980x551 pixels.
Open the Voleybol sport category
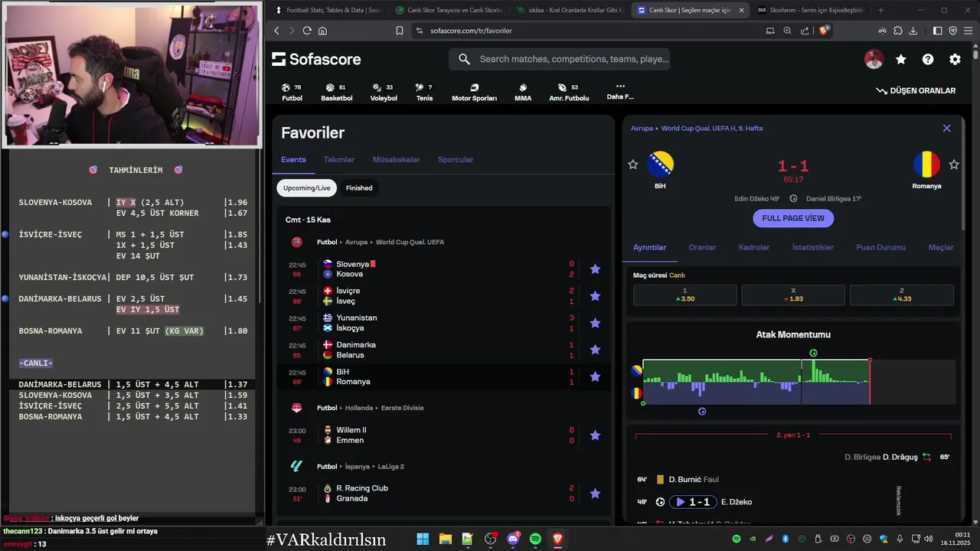click(x=384, y=92)
